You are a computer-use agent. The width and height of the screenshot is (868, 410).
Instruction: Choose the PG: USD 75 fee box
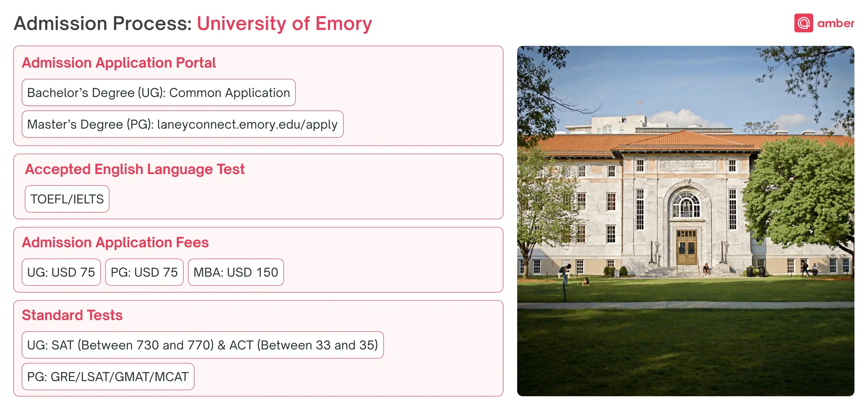click(x=144, y=272)
